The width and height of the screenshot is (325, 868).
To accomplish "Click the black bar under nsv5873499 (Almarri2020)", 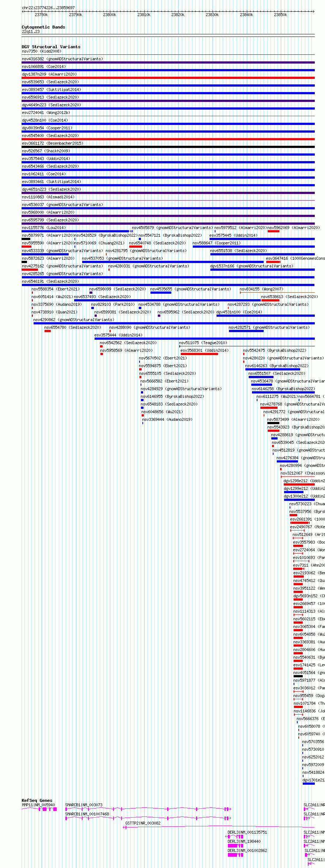I will click(x=273, y=423).
